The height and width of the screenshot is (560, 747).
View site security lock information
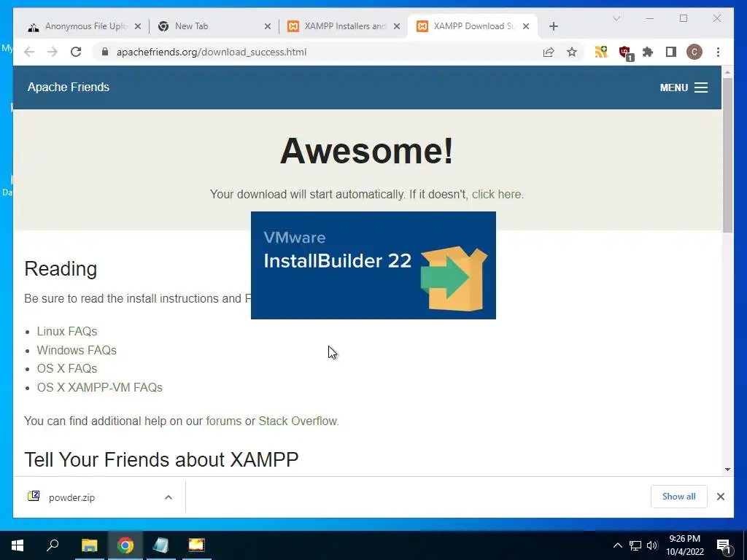click(105, 52)
